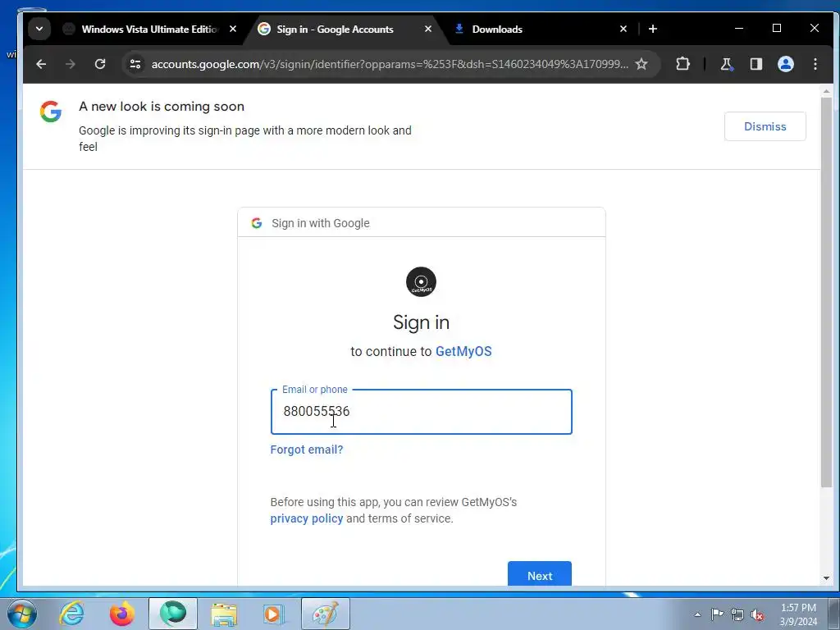Image resolution: width=840 pixels, height=630 pixels.
Task: Close the Downloads tab
Action: [623, 29]
